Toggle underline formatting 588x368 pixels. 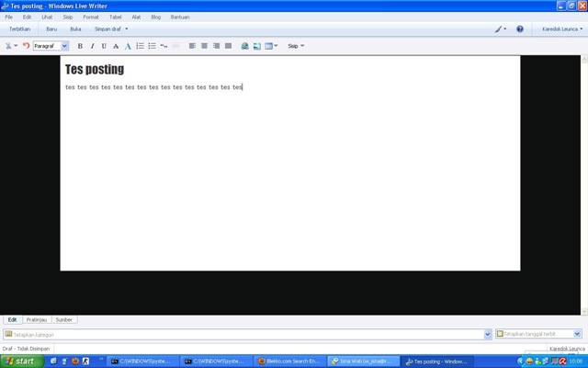tap(104, 46)
